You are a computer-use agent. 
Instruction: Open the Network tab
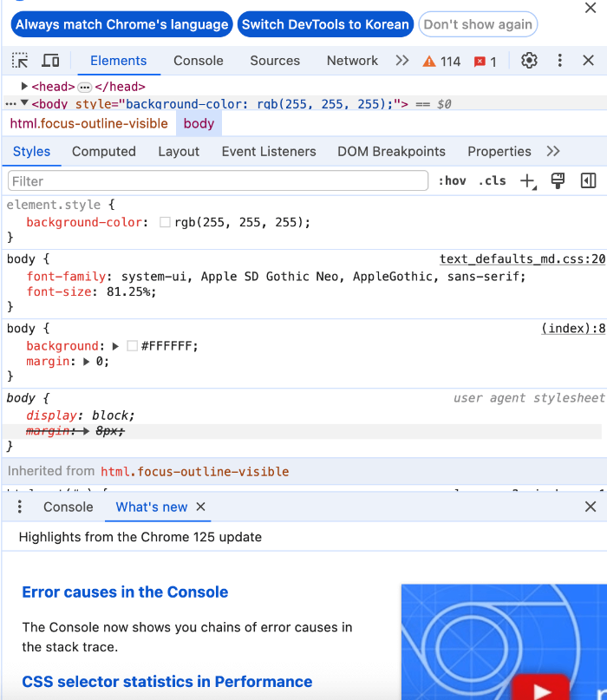(352, 60)
